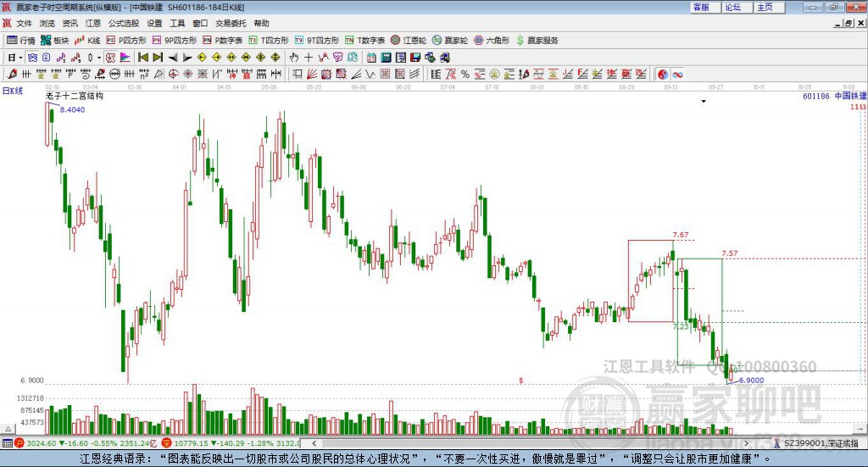The height and width of the screenshot is (467, 868).
Task: Open the P四方形 tool
Action: [126, 41]
